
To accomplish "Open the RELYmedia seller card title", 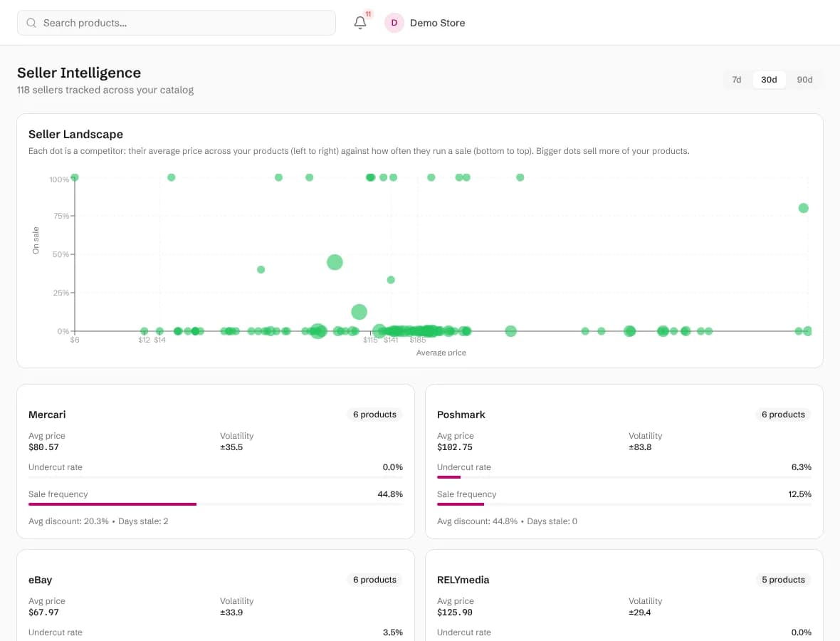I will tap(463, 580).
